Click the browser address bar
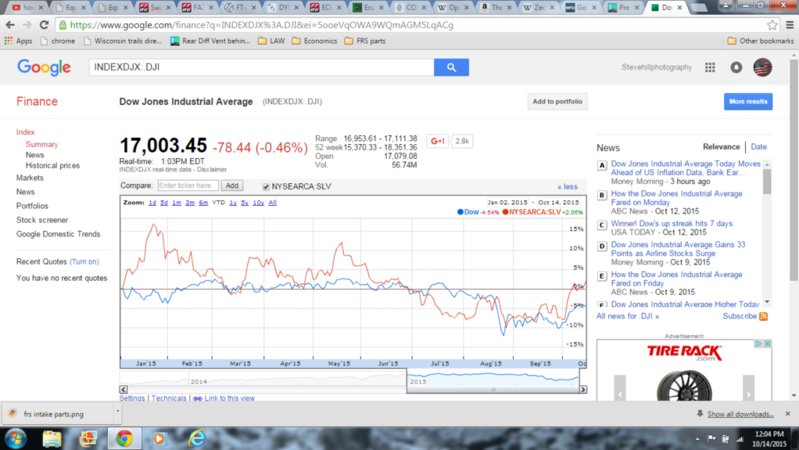Screen dimensions: 799x450 click(x=410, y=25)
